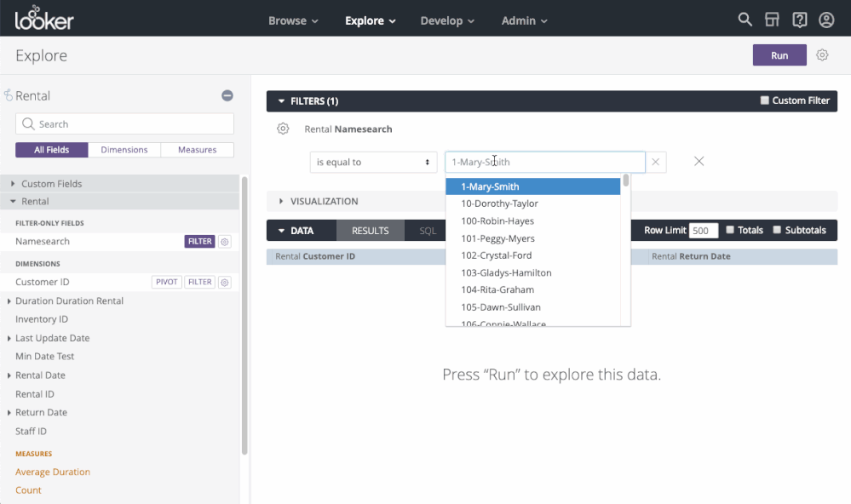851x504 pixels.
Task: Switch to the SQL tab
Action: [428, 231]
